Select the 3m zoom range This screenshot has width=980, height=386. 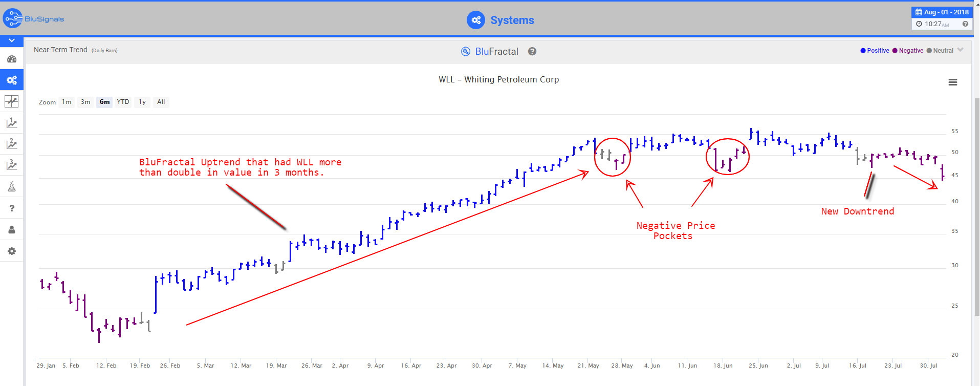pos(85,102)
